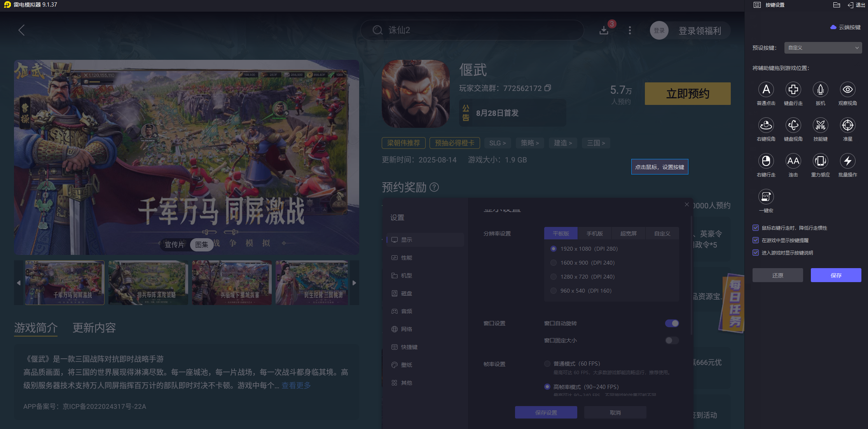Switch to 手机版 resolution preset

pos(594,233)
